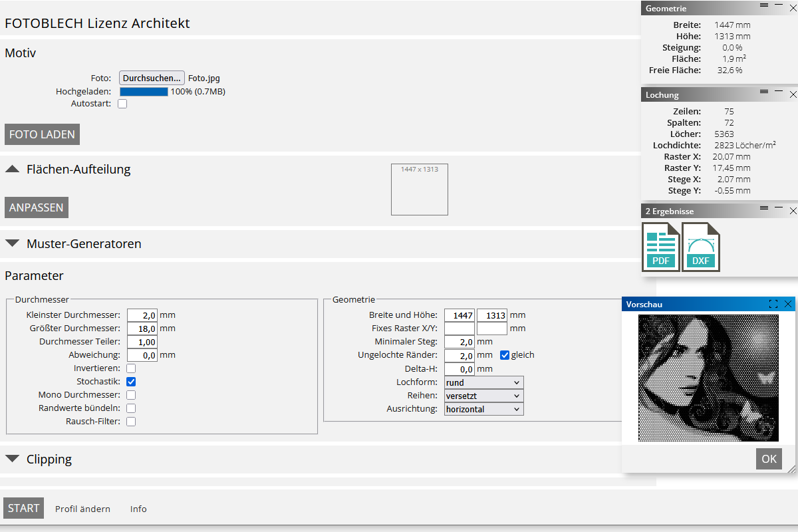
Task: Collapse the Flächen-Aufteilung section
Action: click(12, 170)
